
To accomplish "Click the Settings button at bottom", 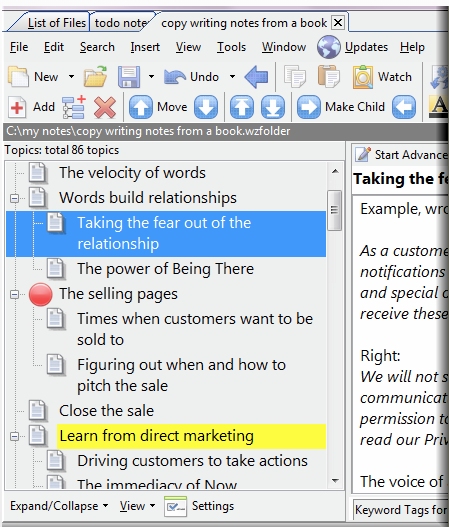I will (199, 506).
